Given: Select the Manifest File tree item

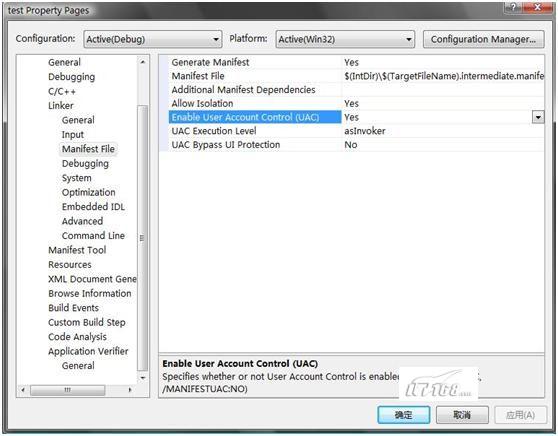Looking at the screenshot, I should pyautogui.click(x=88, y=149).
